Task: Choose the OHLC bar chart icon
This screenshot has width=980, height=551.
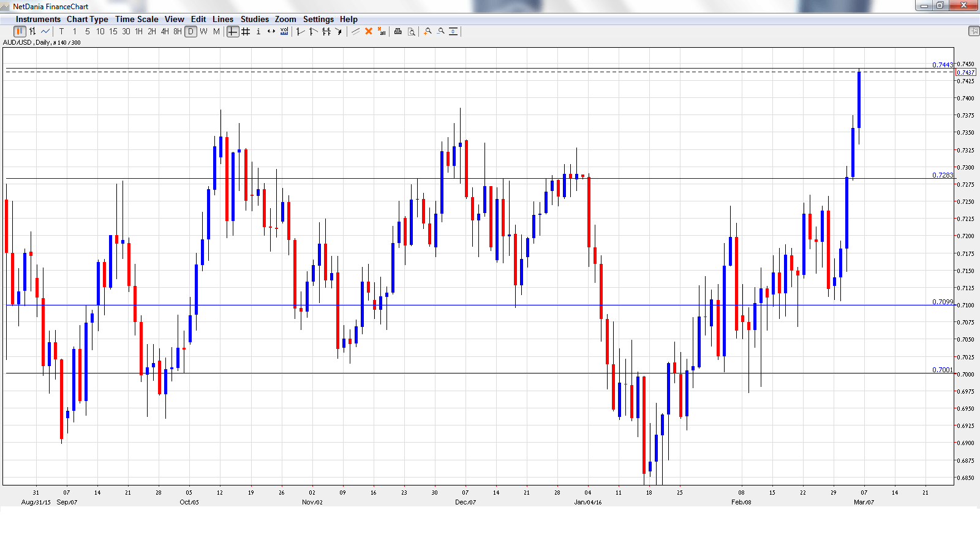Action: point(32,31)
